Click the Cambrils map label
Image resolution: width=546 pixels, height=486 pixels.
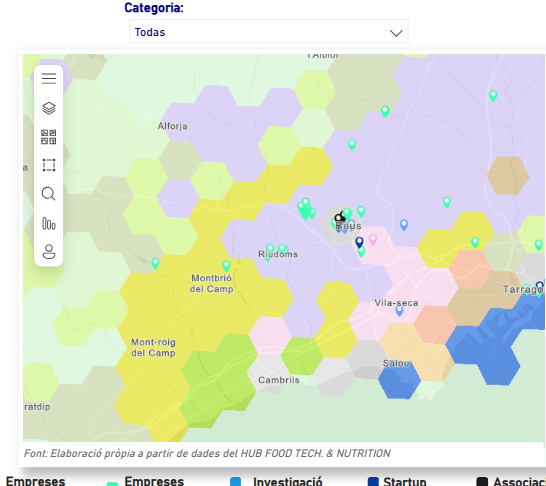(x=279, y=380)
